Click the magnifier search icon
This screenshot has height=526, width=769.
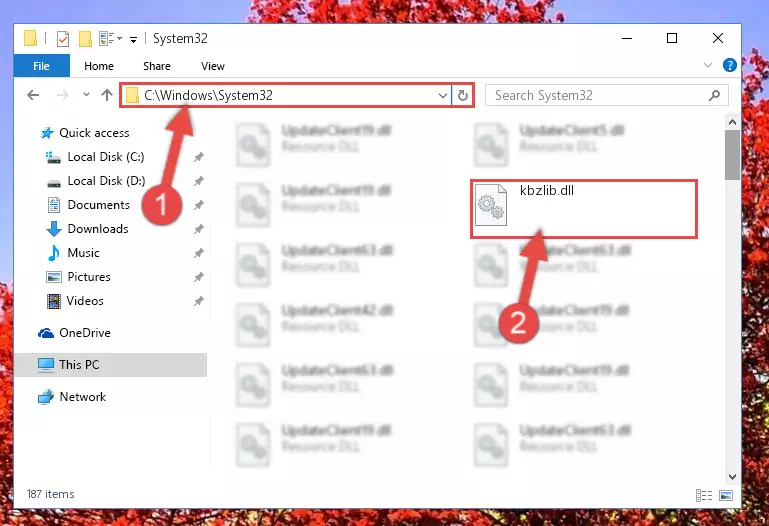[x=715, y=95]
